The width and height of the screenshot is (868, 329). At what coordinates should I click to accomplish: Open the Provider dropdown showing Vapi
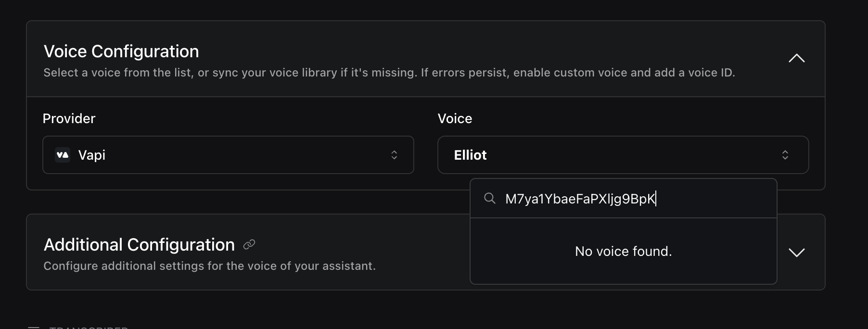click(228, 155)
